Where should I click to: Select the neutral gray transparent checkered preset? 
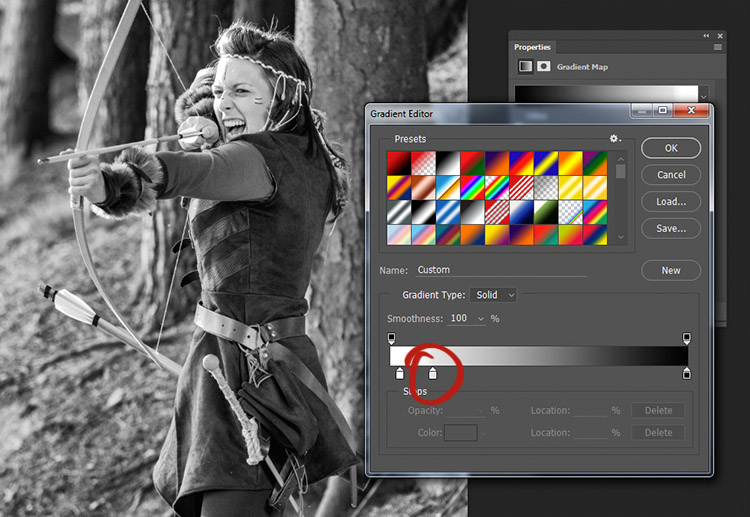546,187
